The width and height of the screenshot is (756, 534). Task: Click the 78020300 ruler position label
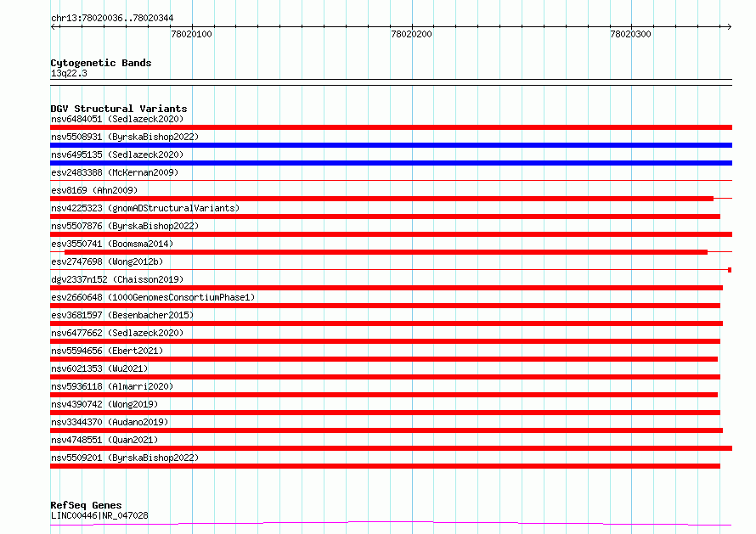point(630,34)
